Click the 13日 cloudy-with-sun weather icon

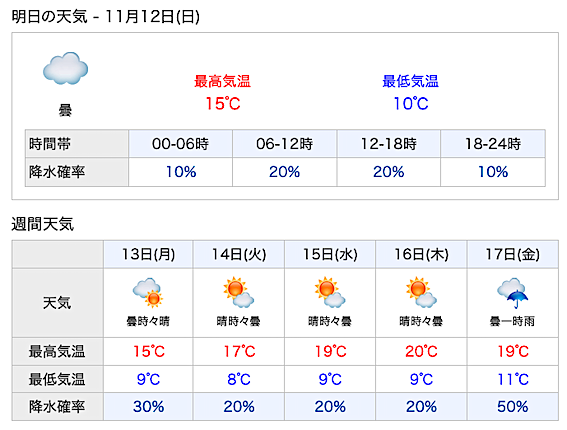148,293
